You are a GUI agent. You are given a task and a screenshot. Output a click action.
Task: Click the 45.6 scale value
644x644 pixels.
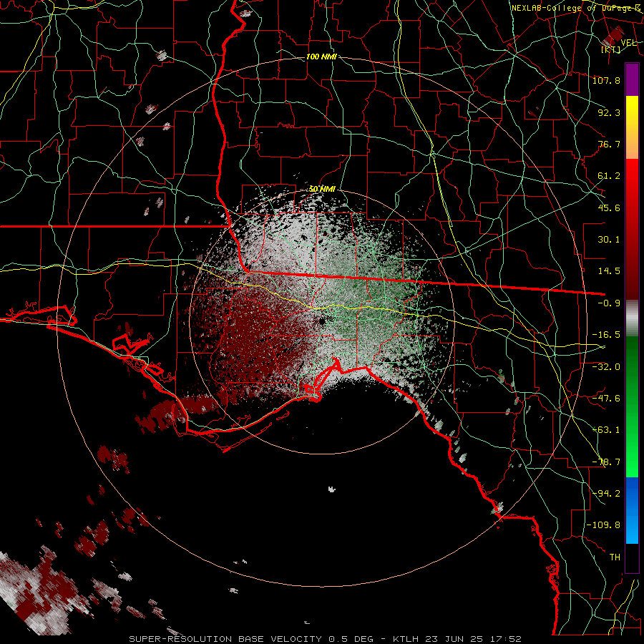(609, 208)
